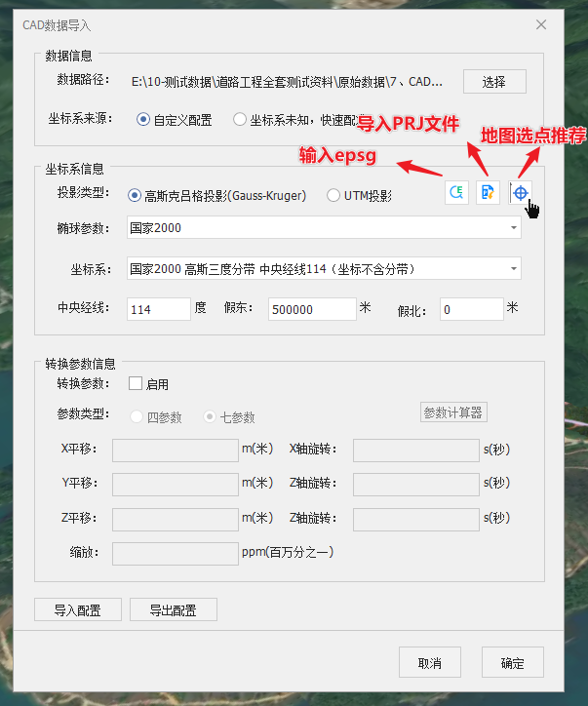The height and width of the screenshot is (706, 588).
Task: Click the 假北 input field
Action: tap(471, 309)
